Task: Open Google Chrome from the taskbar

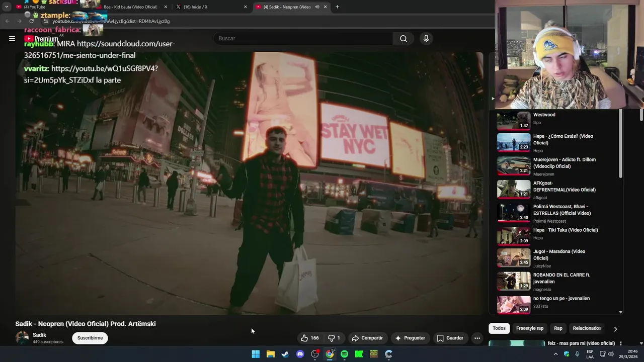Action: point(330,354)
